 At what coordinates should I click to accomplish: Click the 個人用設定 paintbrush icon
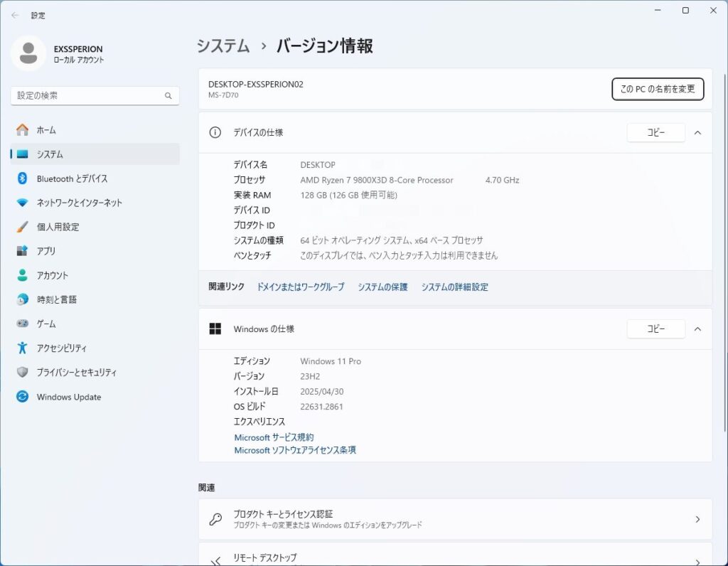[22, 227]
